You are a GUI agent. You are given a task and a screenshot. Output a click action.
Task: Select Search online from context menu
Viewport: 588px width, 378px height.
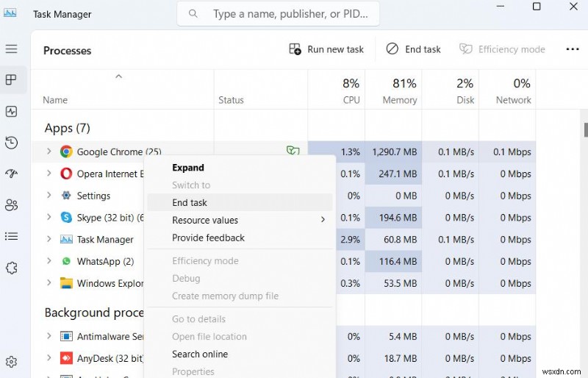[240, 354]
